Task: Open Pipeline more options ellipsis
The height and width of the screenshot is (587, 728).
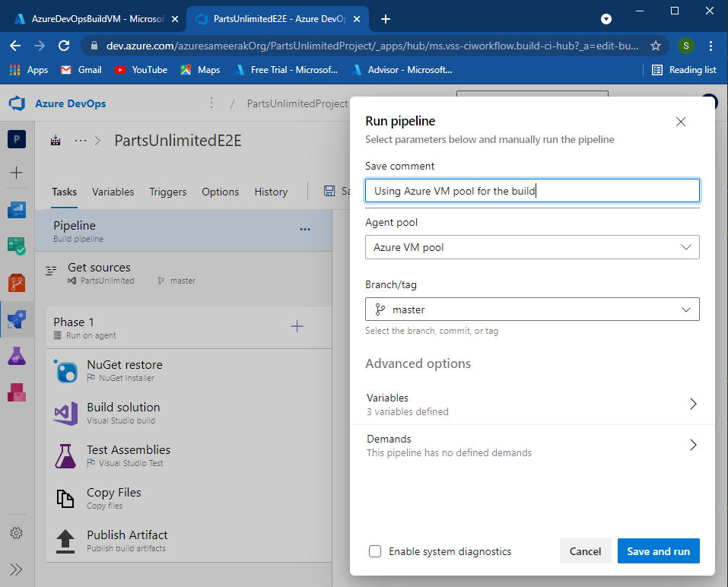Action: 305,229
